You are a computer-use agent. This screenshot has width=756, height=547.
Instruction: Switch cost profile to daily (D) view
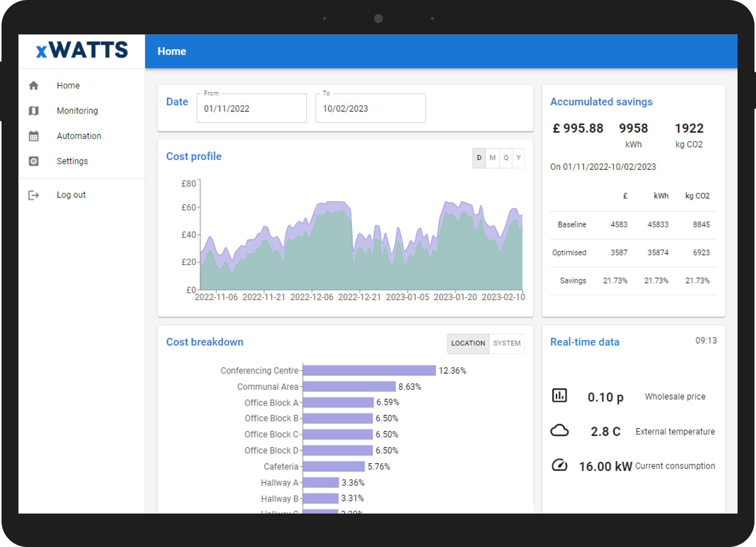coord(479,158)
